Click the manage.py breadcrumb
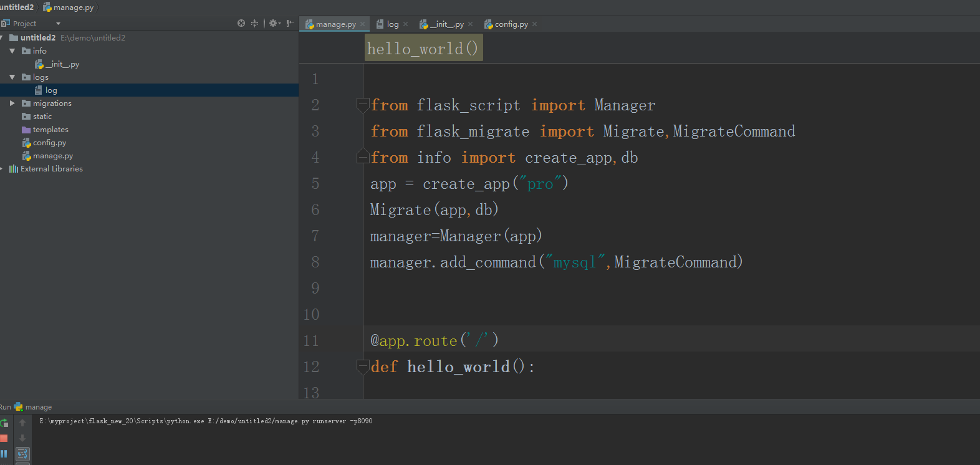Screen dimensions: 980x465 [69, 7]
